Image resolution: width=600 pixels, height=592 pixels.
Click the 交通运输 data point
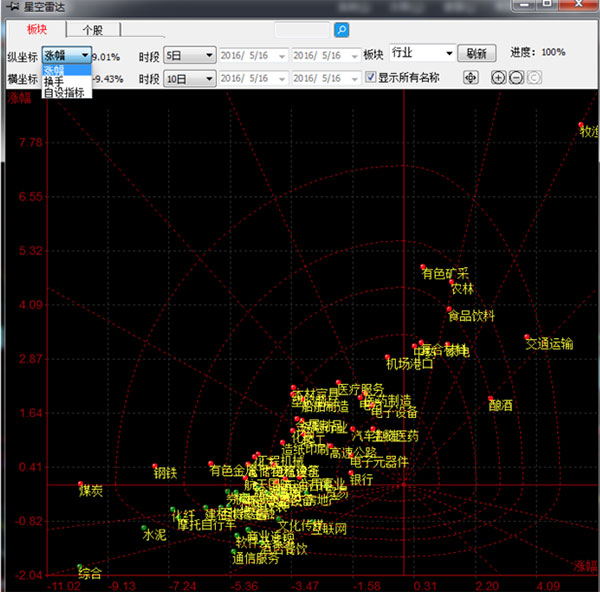click(x=526, y=337)
